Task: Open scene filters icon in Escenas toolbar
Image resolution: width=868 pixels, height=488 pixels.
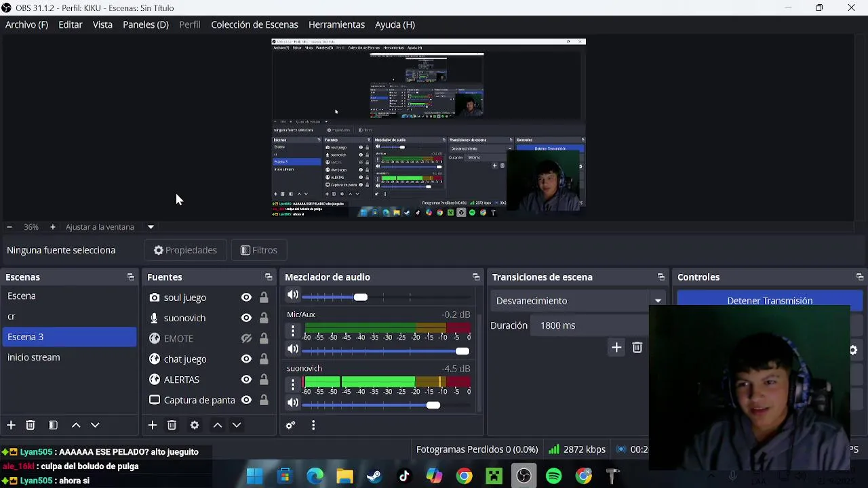Action: (53, 425)
